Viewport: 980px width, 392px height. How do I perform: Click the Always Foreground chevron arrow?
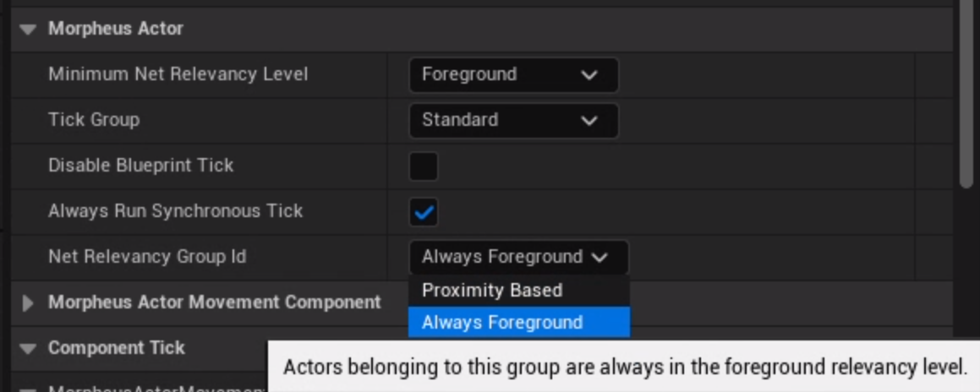(x=600, y=257)
